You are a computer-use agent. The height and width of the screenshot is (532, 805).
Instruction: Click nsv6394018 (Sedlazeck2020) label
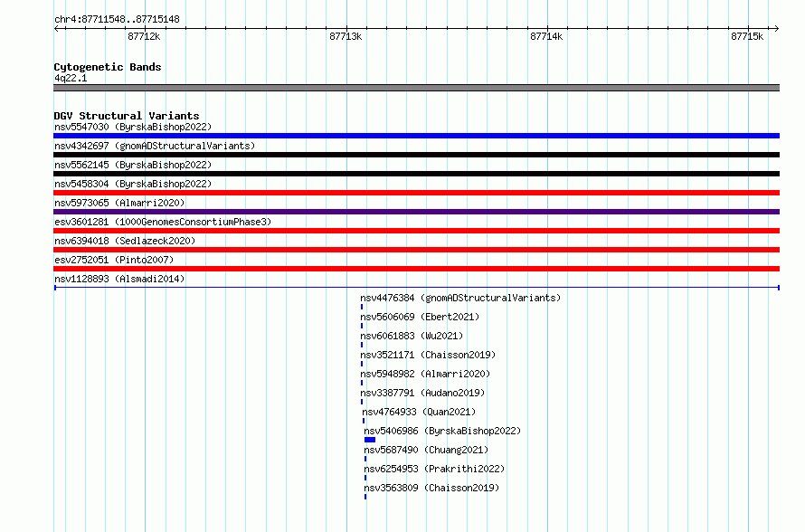point(125,241)
